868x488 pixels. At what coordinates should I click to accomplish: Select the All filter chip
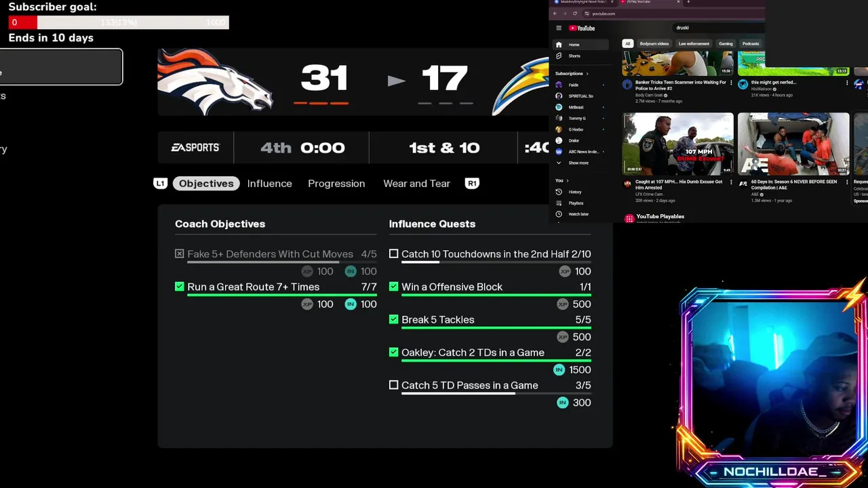[627, 44]
